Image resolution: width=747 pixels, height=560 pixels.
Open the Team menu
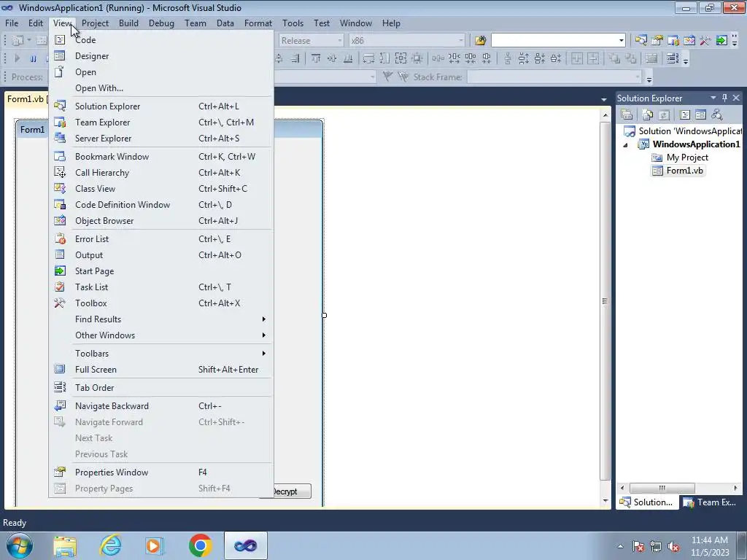[196, 23]
